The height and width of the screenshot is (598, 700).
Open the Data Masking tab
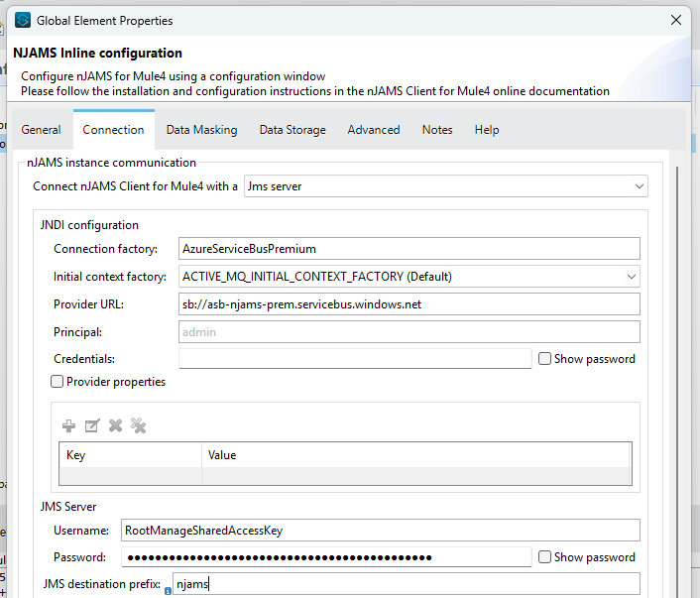202,130
